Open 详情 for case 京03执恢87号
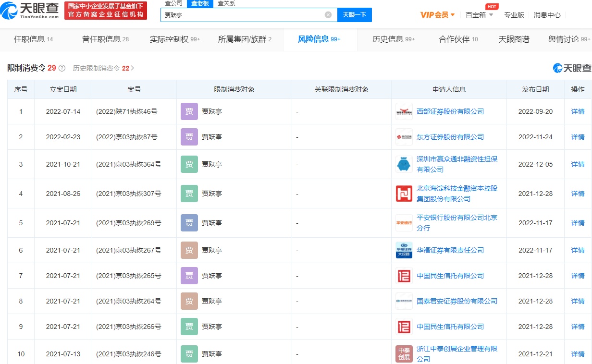Screen dimensions: 592x364 (578, 137)
